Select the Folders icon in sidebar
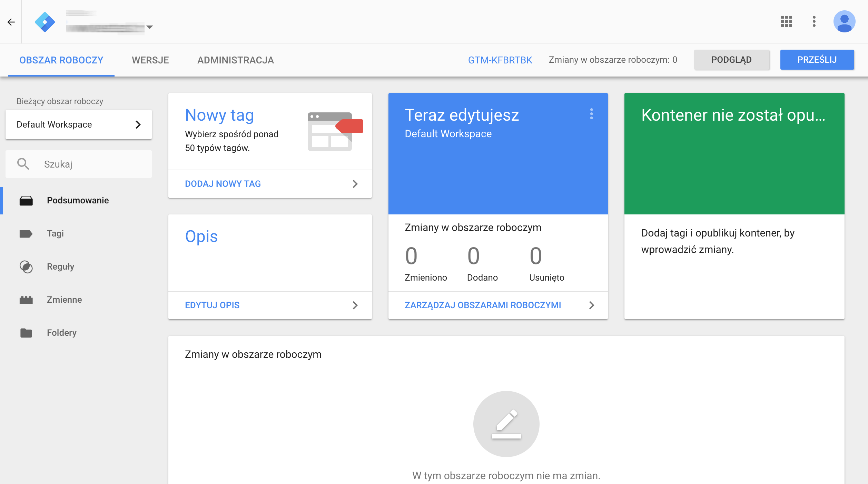Screen dimensions: 868x484 coord(26,333)
